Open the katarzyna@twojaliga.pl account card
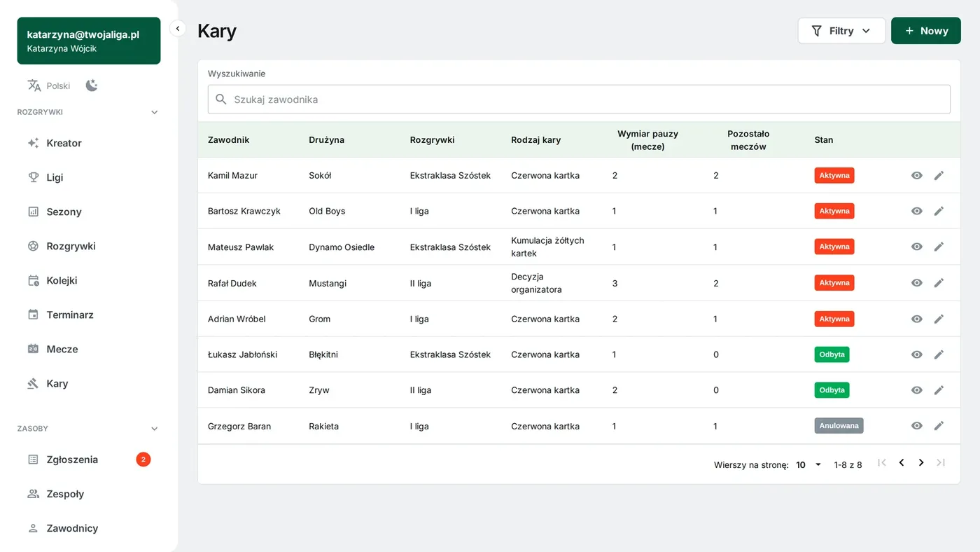The width and height of the screenshot is (980, 552). click(x=89, y=41)
